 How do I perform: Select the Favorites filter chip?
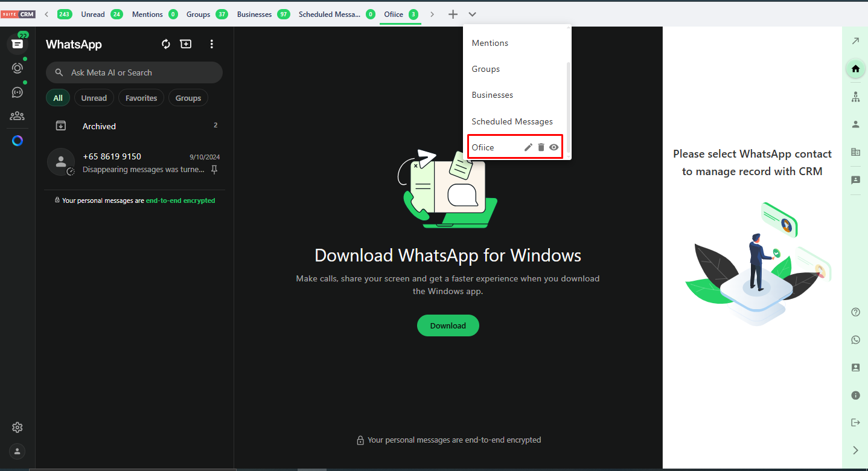coord(141,98)
